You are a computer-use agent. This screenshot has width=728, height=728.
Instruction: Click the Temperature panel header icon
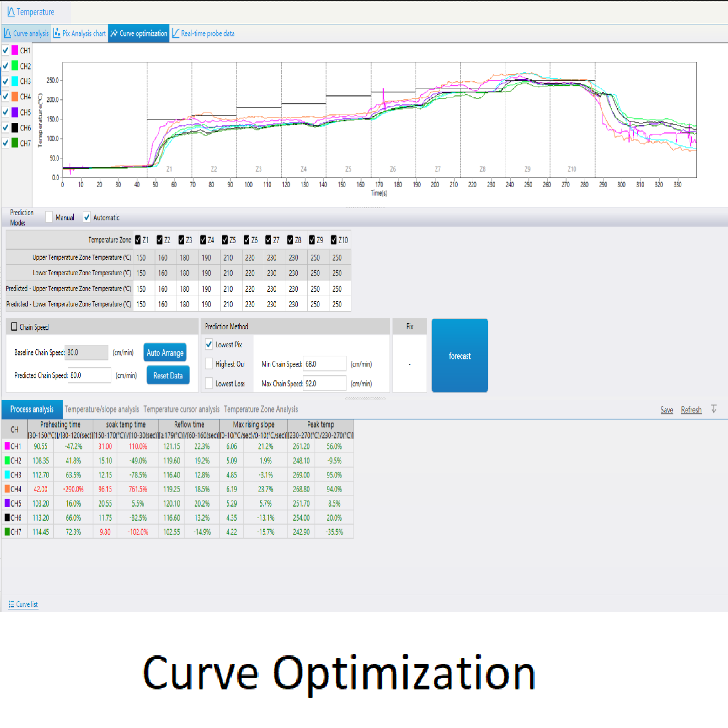(x=11, y=12)
